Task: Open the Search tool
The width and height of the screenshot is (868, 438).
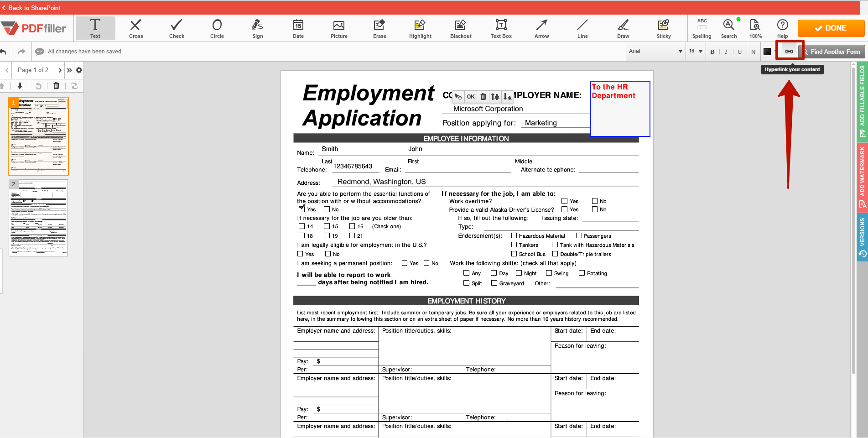Action: 729,28
